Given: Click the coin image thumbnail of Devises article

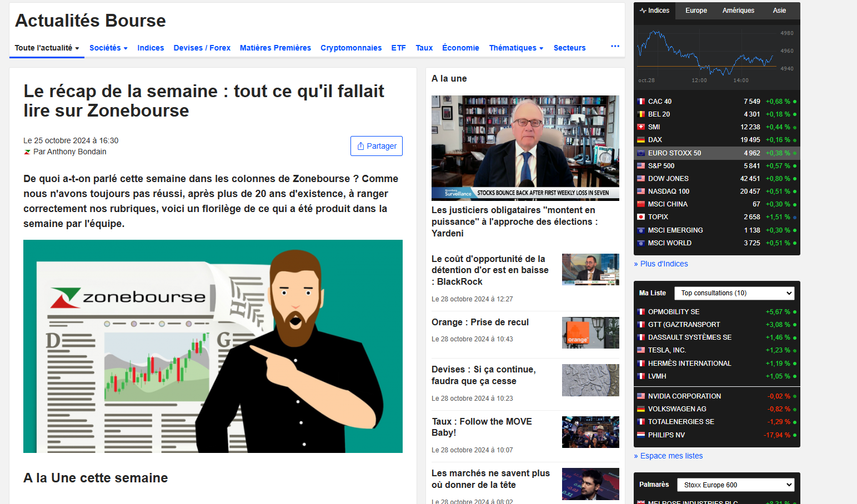Looking at the screenshot, I should point(590,380).
